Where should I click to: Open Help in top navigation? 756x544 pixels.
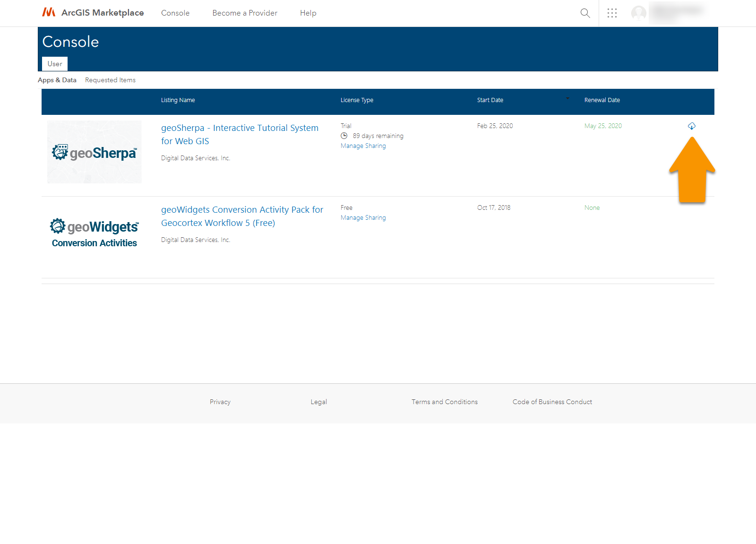click(x=308, y=13)
